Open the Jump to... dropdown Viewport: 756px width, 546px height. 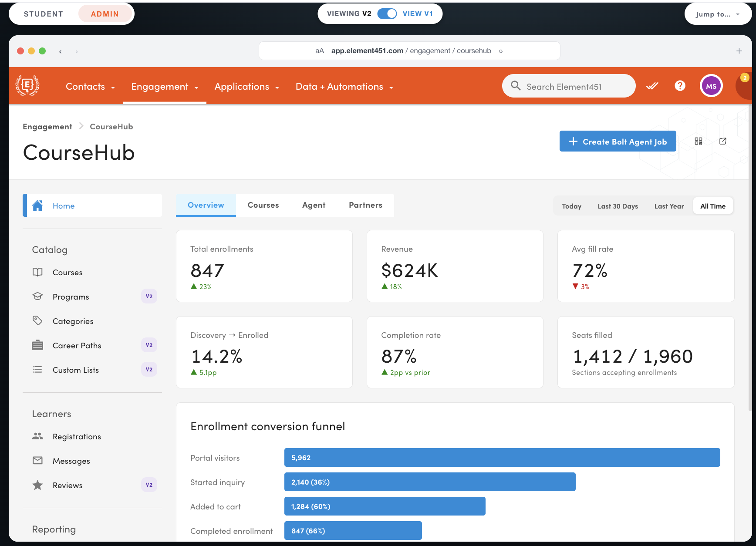coord(718,14)
